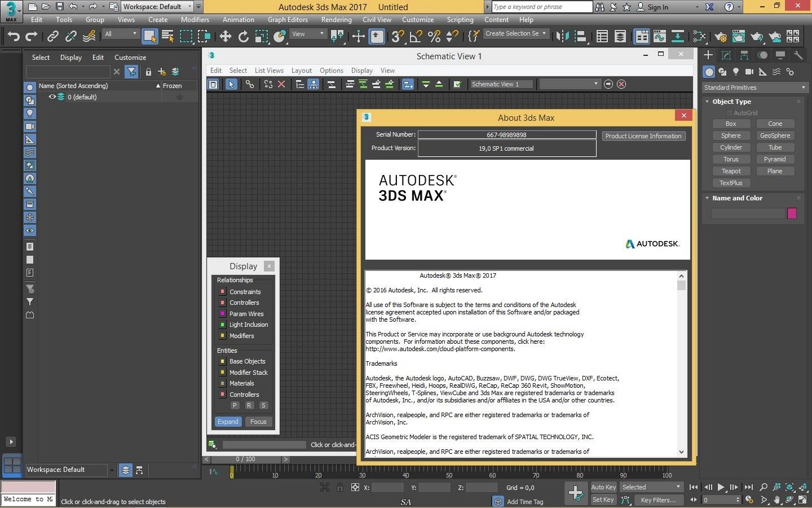The height and width of the screenshot is (508, 812).
Task: Select the Lights category icon in Create panel
Action: point(736,72)
